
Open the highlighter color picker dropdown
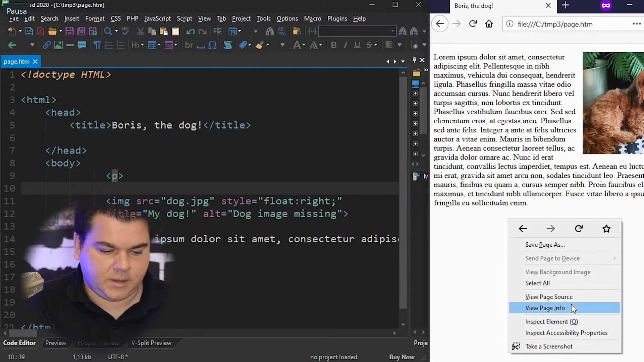pos(268,45)
